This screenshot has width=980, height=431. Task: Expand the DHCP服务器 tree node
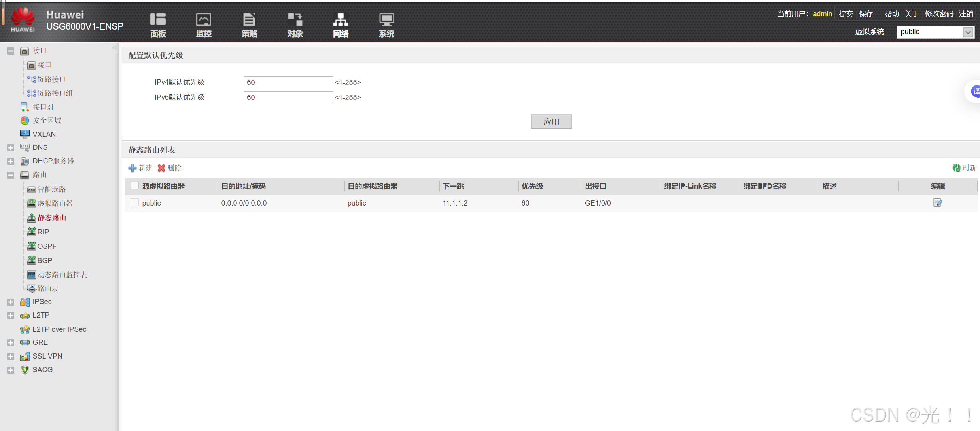[x=11, y=161]
